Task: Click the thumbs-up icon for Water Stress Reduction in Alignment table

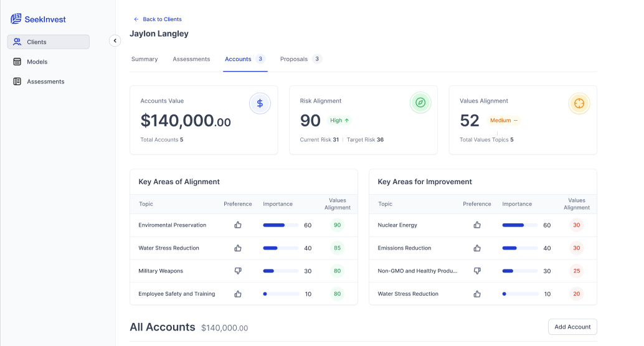Action: click(x=238, y=248)
